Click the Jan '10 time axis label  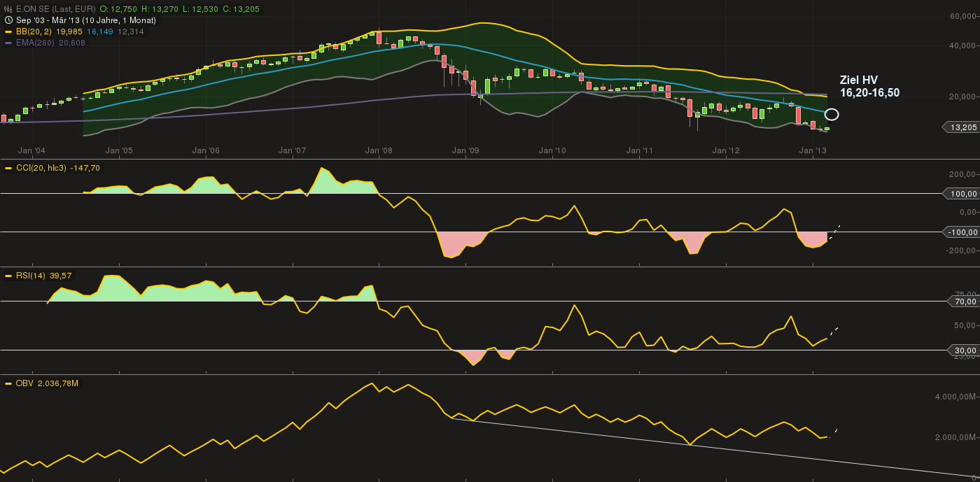552,150
